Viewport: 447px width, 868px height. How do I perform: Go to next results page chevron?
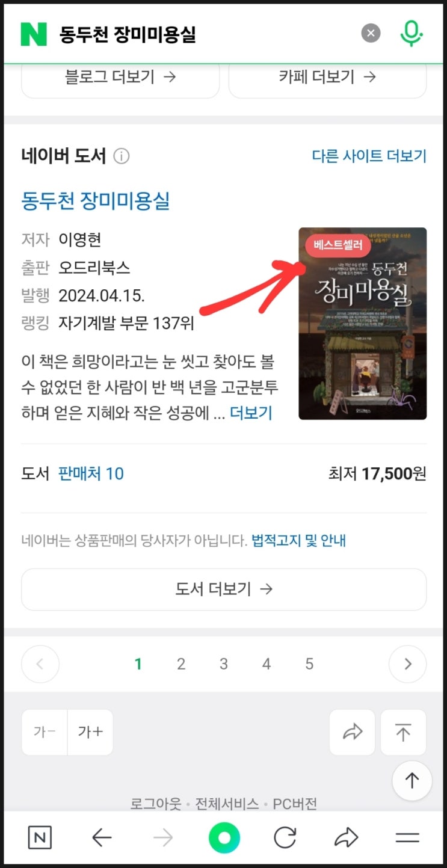tap(408, 664)
